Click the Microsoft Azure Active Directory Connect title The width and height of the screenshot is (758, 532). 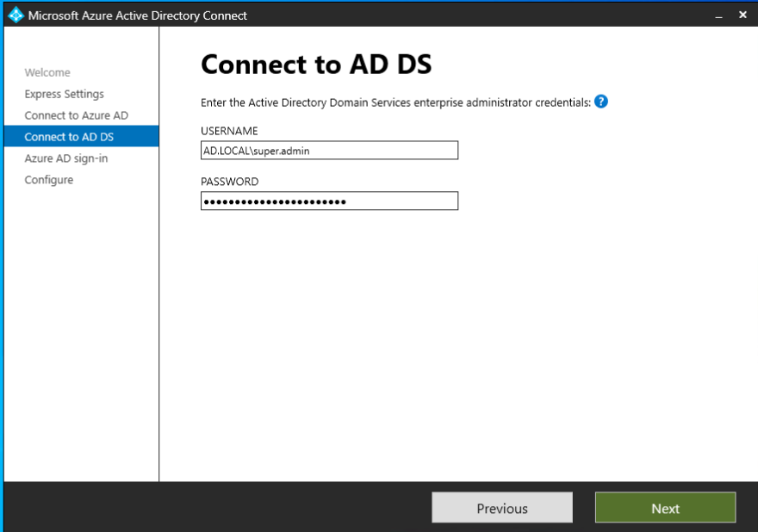point(138,15)
